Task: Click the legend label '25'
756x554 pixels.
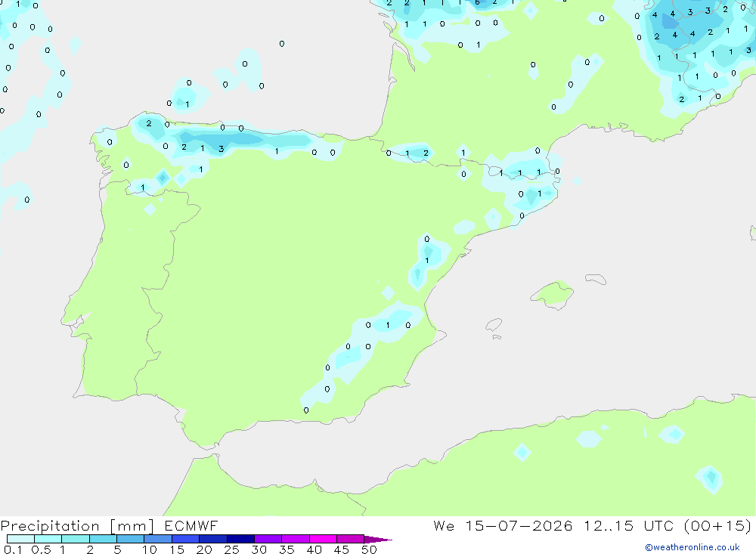Action: [x=231, y=549]
